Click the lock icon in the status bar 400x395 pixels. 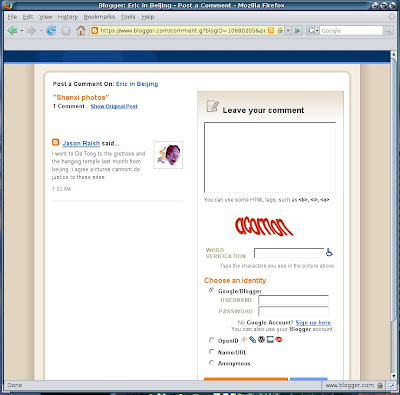coord(380,385)
